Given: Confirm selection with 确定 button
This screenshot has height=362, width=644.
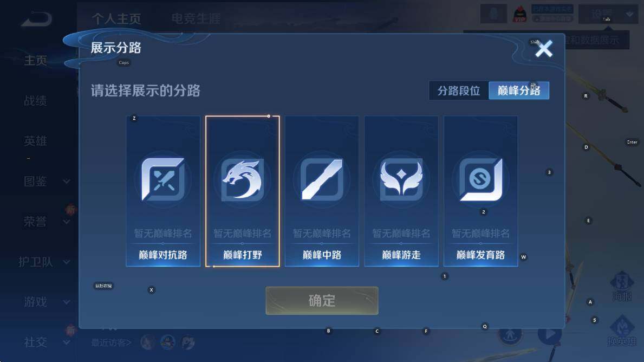Looking at the screenshot, I should [322, 300].
